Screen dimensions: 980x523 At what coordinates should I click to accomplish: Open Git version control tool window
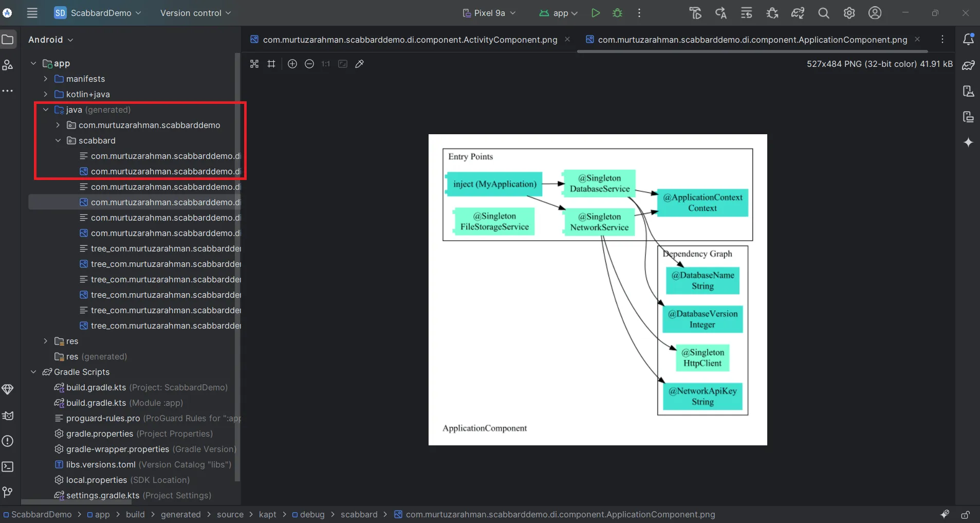tap(8, 492)
